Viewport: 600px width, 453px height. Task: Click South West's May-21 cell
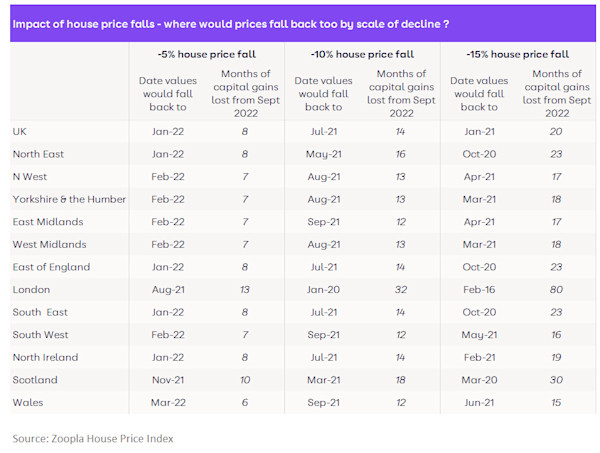(479, 335)
